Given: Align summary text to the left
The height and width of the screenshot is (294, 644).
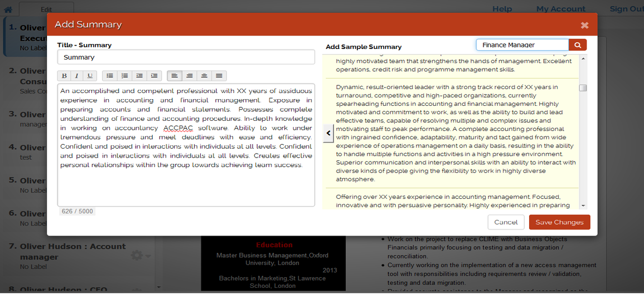Looking at the screenshot, I should [x=175, y=75].
